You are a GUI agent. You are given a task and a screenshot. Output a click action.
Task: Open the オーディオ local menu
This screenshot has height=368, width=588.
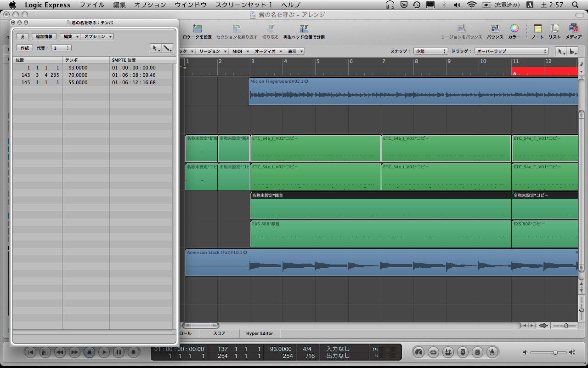267,51
